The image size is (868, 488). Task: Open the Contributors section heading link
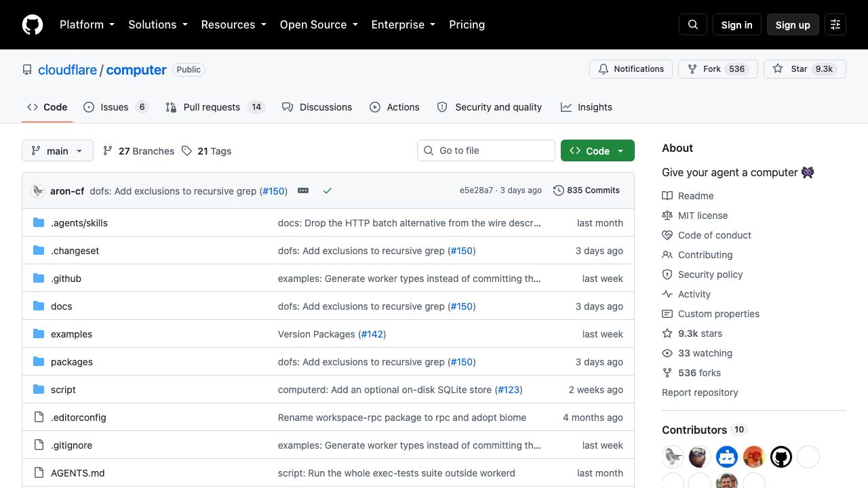(704, 430)
